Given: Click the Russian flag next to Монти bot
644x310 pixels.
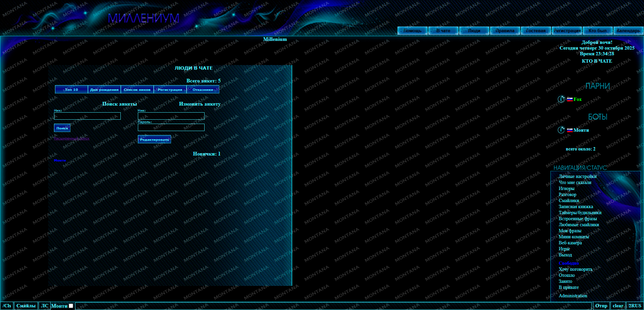Looking at the screenshot, I should 570,130.
